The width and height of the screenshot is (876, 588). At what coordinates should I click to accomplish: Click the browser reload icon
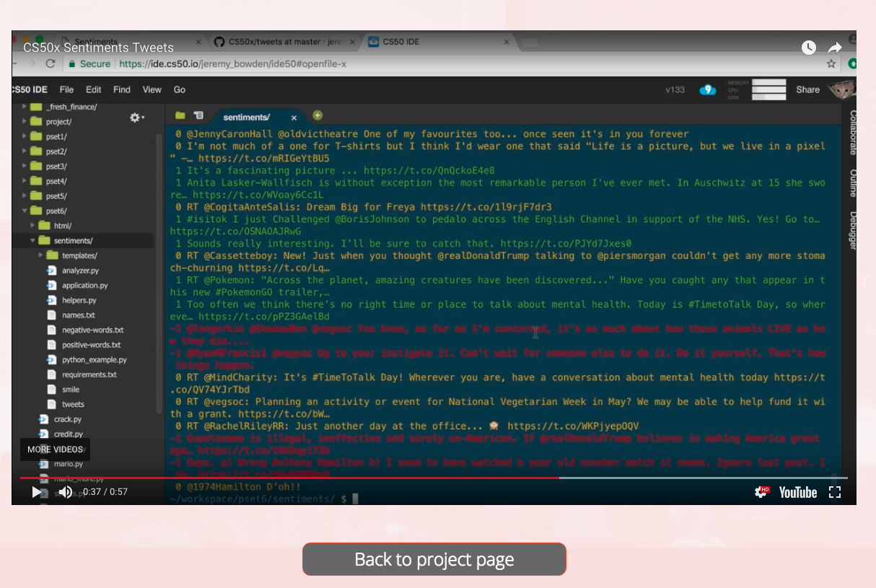point(51,63)
